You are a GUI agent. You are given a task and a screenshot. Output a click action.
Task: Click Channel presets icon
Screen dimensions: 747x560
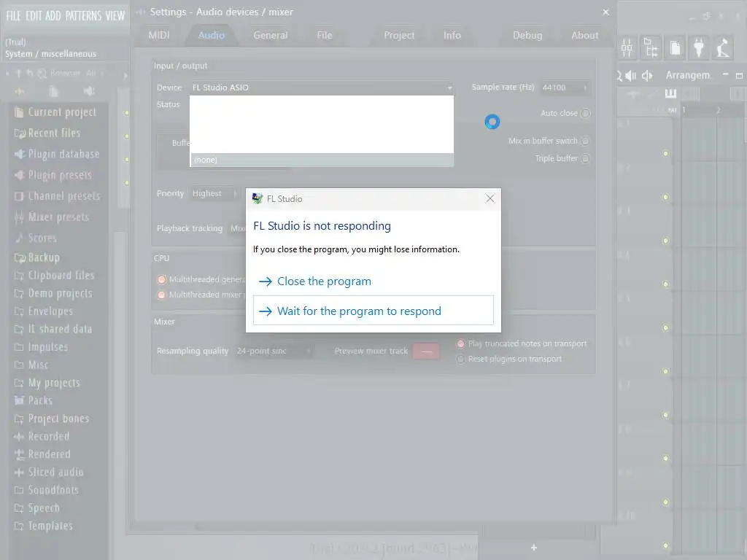pyautogui.click(x=19, y=195)
